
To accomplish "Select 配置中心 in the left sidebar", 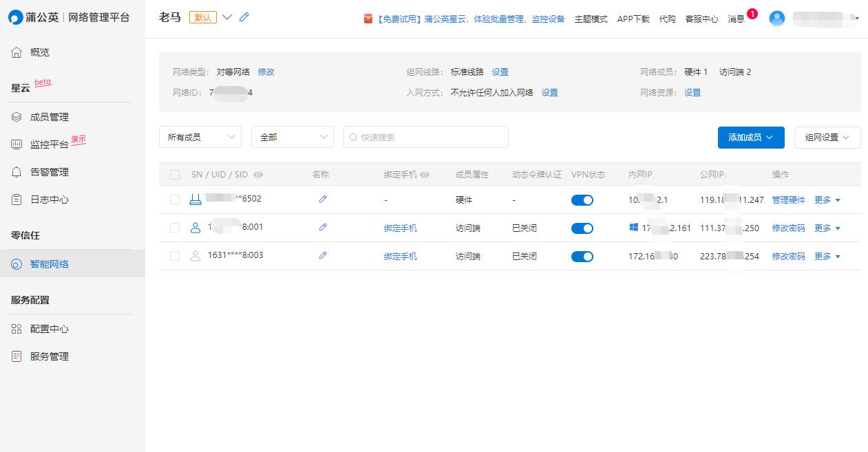I will click(x=48, y=329).
